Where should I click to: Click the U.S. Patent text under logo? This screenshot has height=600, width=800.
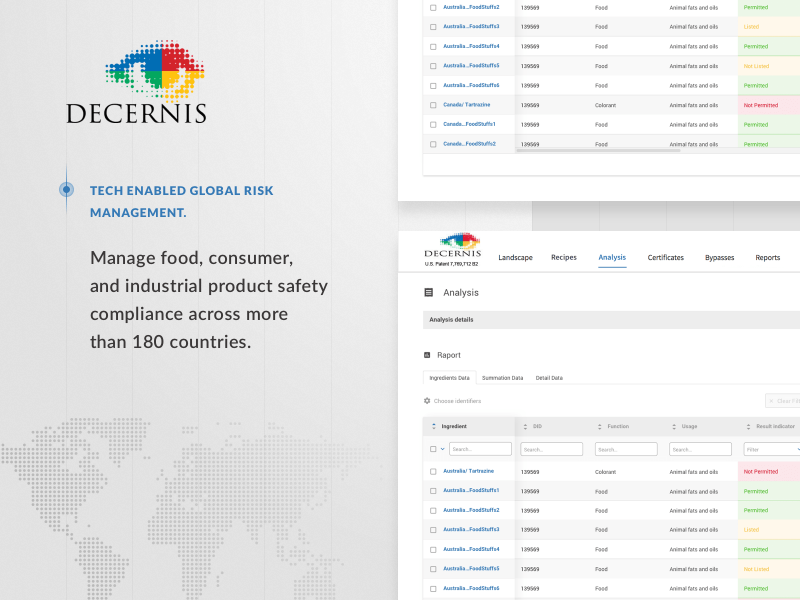point(451,264)
